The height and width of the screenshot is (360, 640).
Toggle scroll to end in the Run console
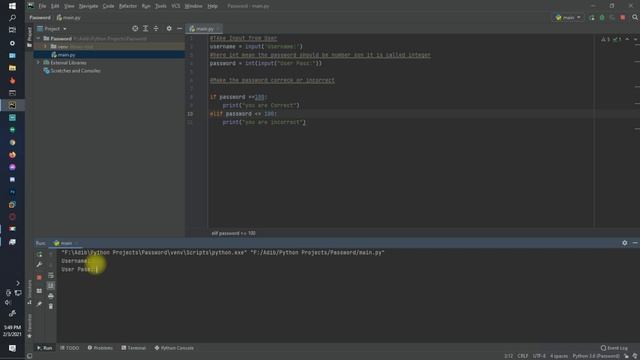(x=51, y=285)
